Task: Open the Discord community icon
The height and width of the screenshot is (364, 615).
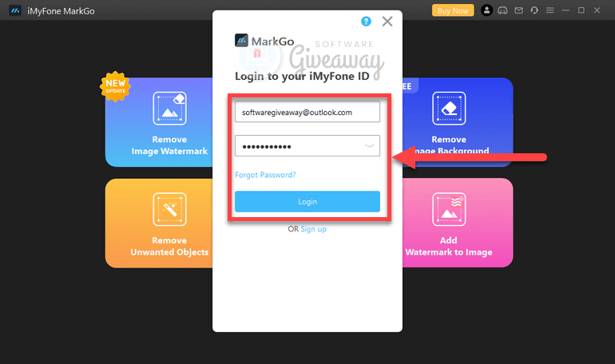Action: pyautogui.click(x=503, y=10)
